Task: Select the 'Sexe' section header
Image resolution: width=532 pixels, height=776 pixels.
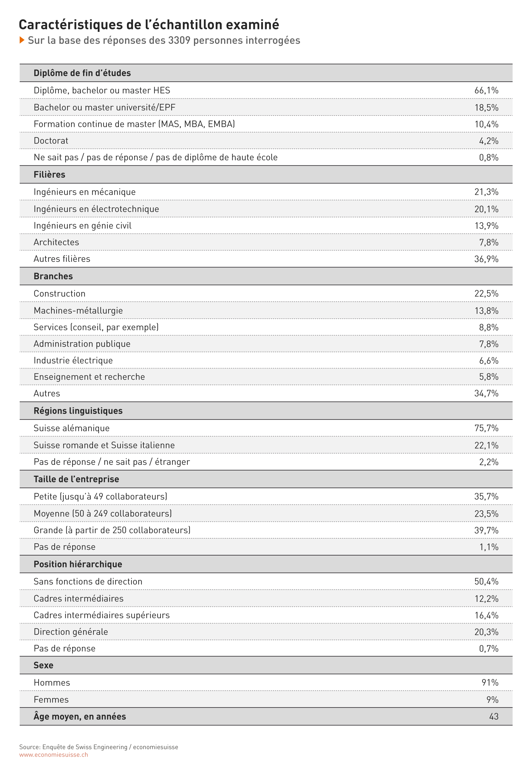Action: pyautogui.click(x=266, y=665)
